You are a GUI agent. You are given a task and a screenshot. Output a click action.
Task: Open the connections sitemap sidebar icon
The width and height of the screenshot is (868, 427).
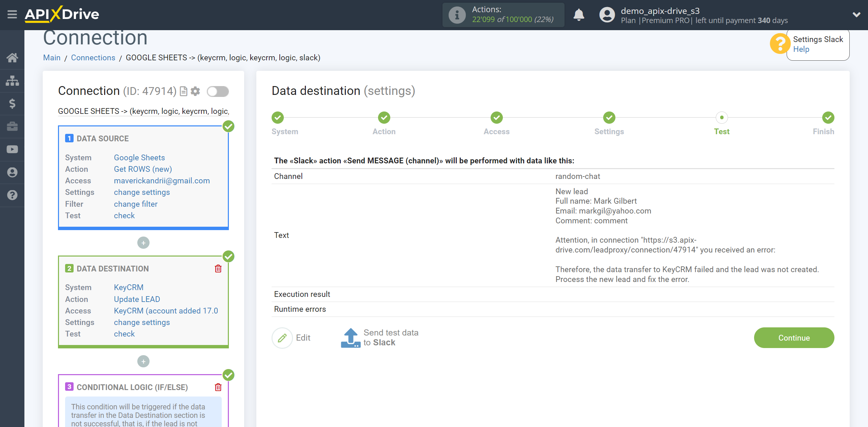coord(12,81)
